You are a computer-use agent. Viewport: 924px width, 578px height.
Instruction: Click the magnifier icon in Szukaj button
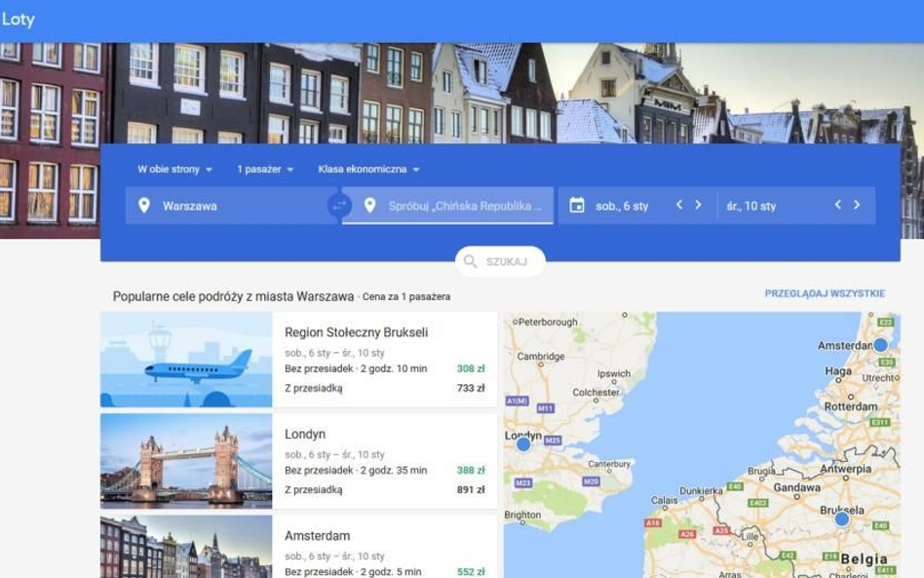tap(470, 261)
